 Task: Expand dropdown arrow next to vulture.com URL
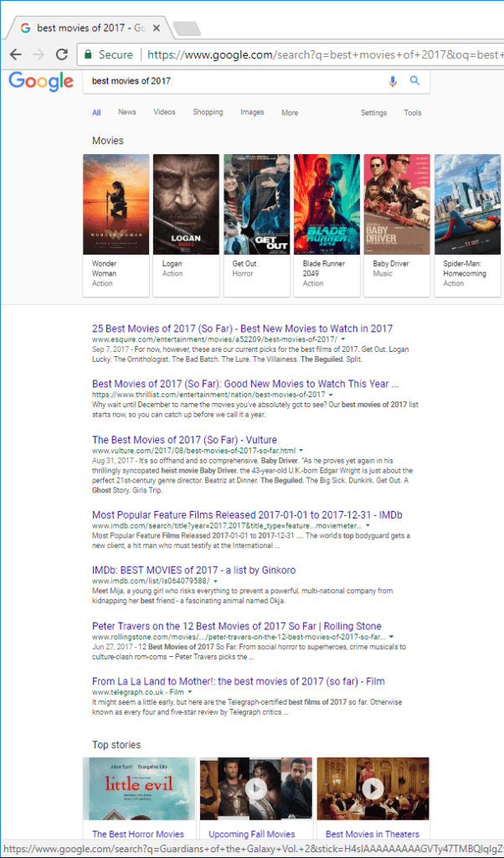[x=301, y=451]
